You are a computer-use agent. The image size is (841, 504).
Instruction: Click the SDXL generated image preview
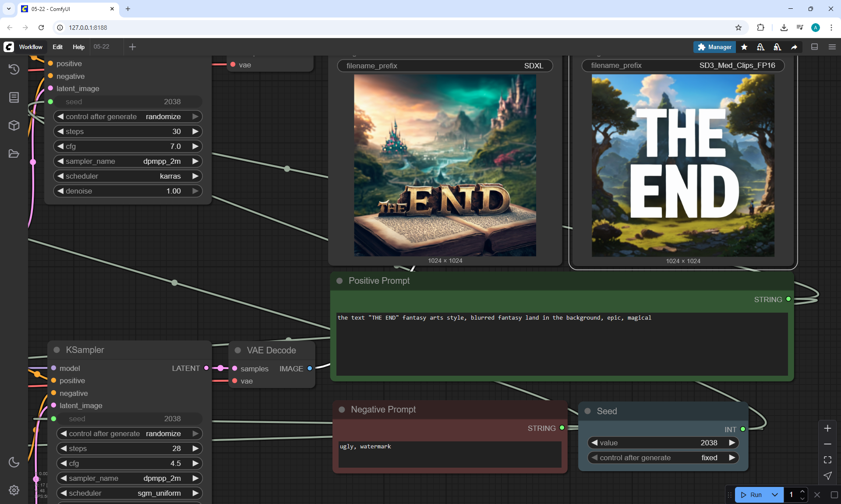click(445, 165)
